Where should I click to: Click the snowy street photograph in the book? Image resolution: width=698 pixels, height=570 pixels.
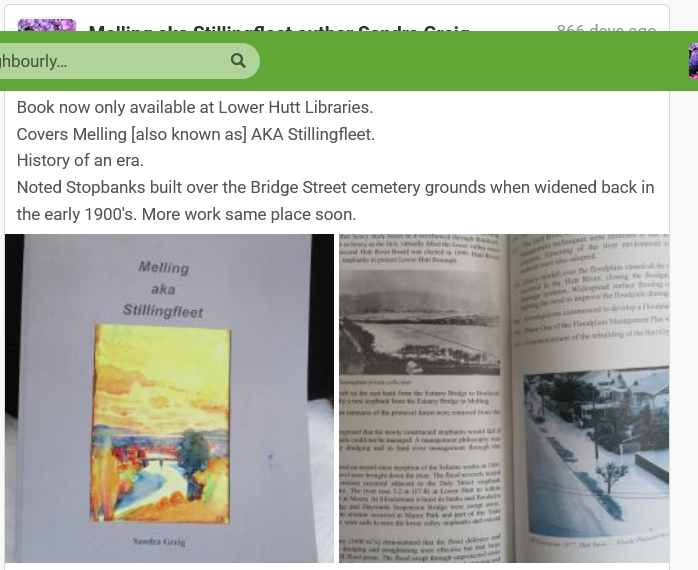click(597, 451)
